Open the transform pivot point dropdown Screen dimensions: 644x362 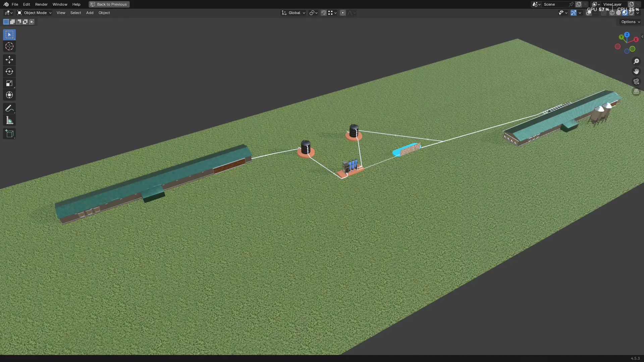[x=313, y=13]
